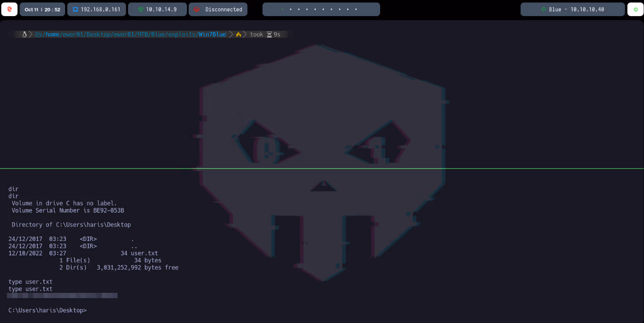Click user.txt in the directory listing
644x323 pixels.
point(144,253)
